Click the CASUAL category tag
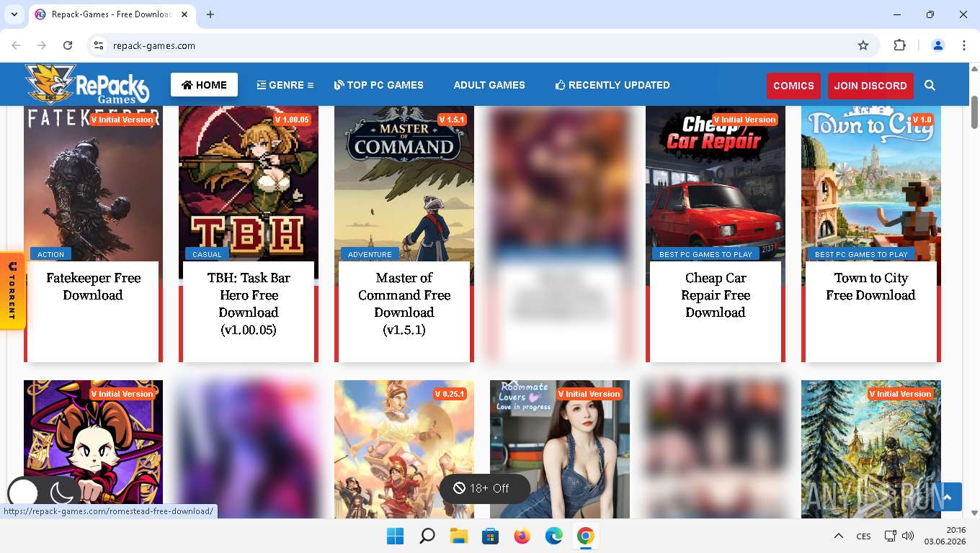 (207, 254)
